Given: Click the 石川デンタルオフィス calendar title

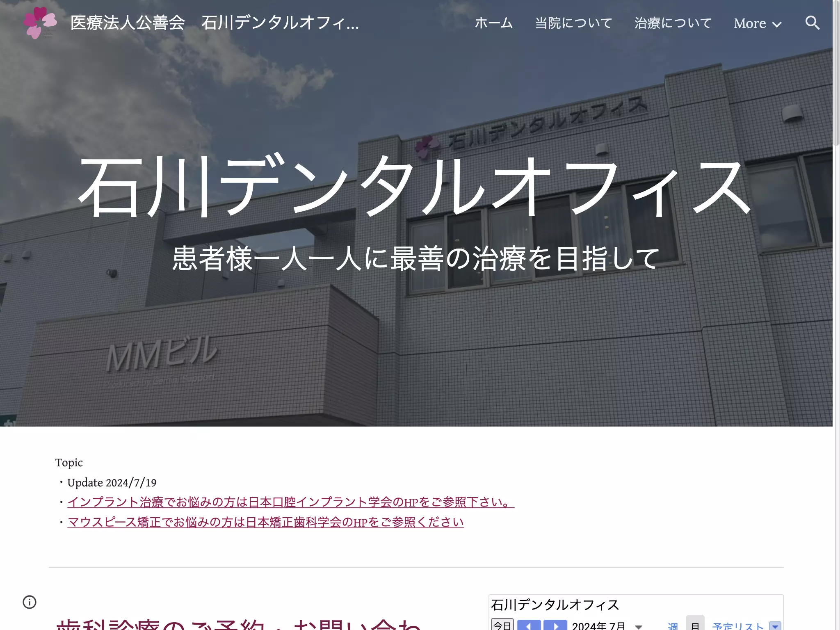Looking at the screenshot, I should coord(555,605).
